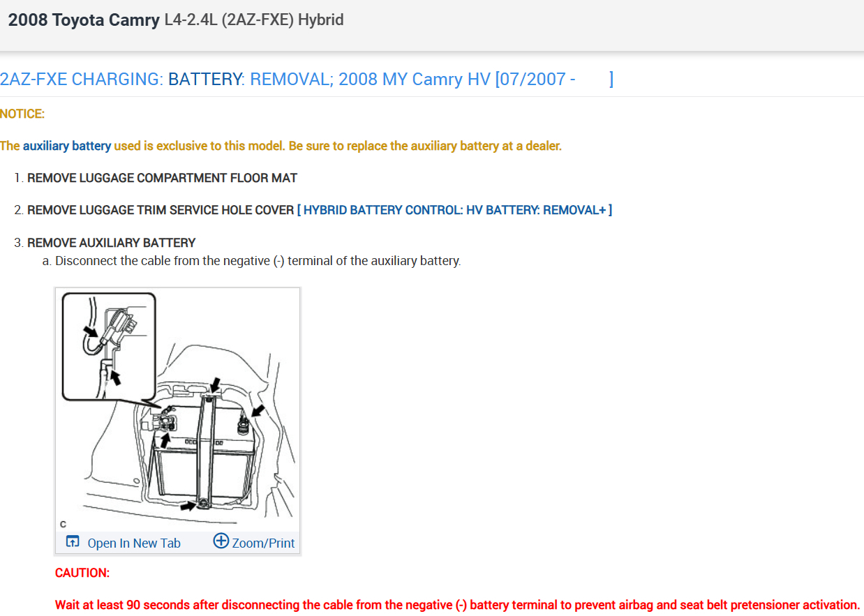Click the orange NOTICE heading

(22, 114)
